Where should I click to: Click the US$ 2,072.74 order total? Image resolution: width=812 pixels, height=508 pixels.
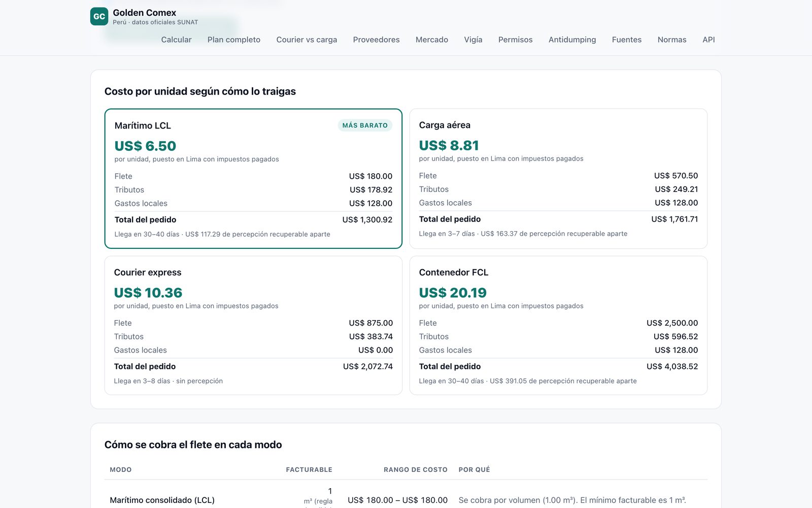click(x=367, y=366)
